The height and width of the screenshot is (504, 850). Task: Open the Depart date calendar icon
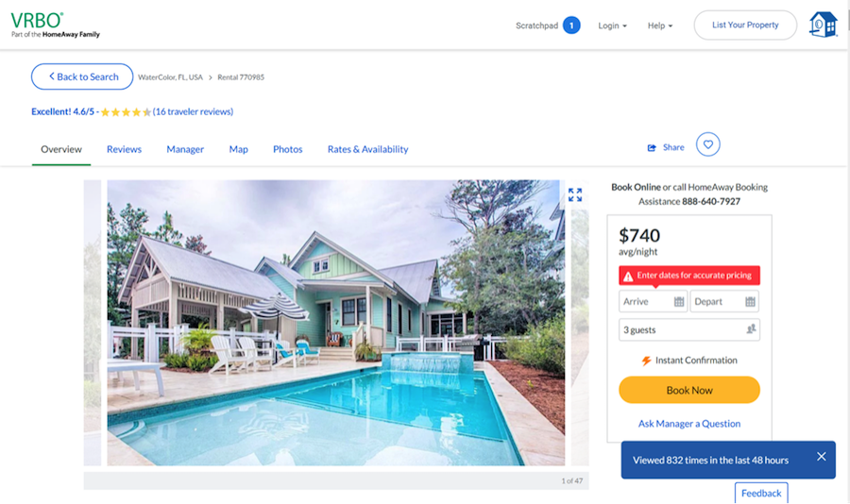[x=750, y=302]
